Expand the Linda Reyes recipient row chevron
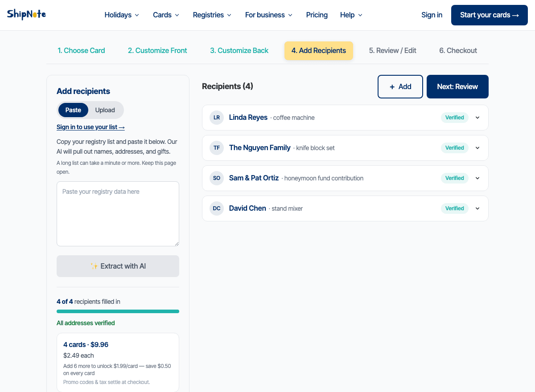This screenshot has height=392, width=535. (x=477, y=118)
